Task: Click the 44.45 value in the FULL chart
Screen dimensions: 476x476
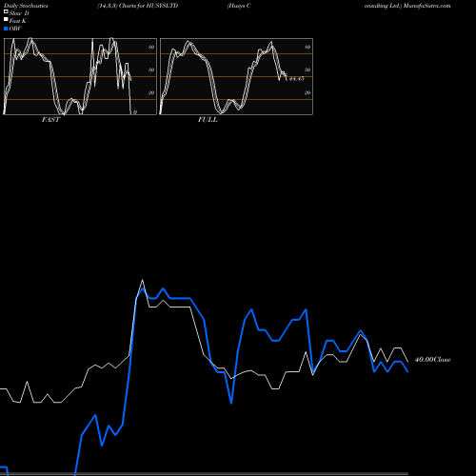Action: tap(296, 78)
